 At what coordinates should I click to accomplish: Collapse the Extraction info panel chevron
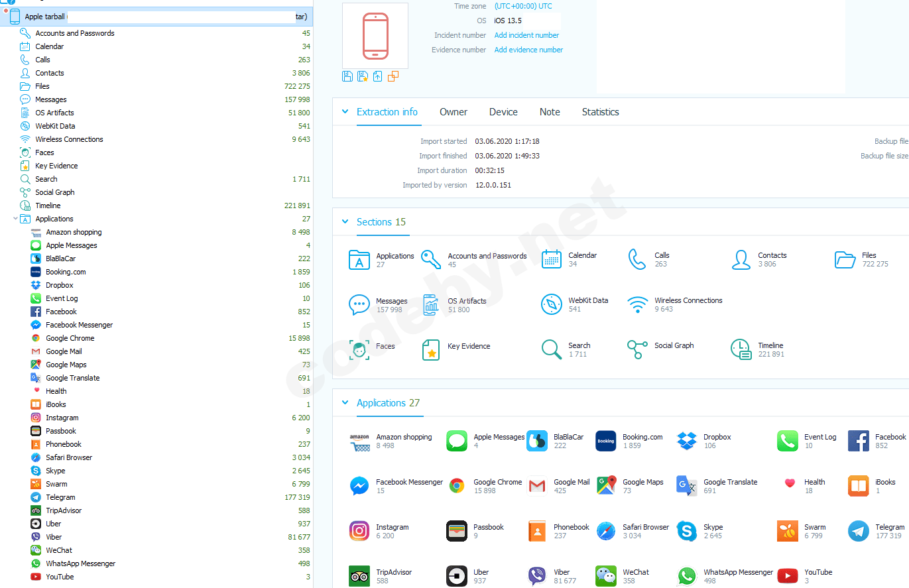point(345,112)
